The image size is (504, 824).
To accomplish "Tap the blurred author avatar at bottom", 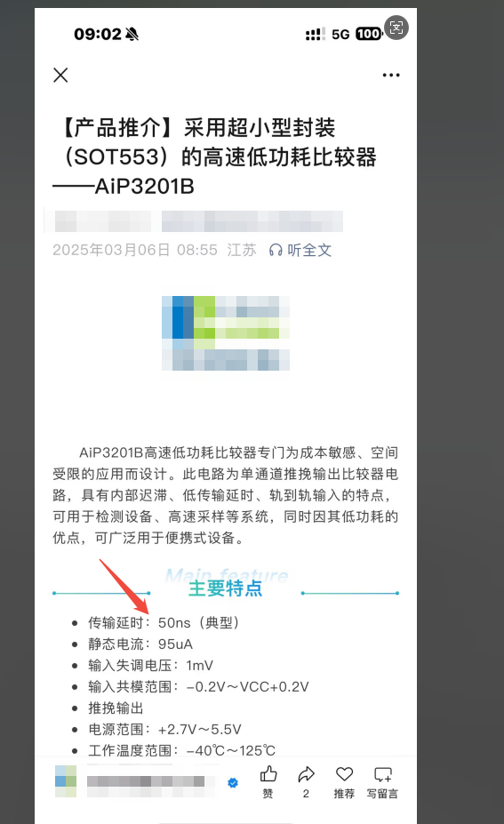I will click(x=66, y=781).
